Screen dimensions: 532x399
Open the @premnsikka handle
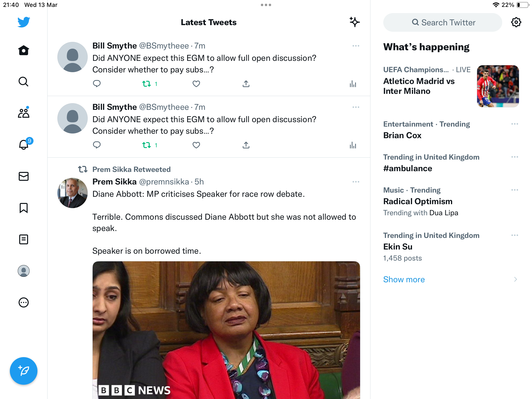[164, 182]
